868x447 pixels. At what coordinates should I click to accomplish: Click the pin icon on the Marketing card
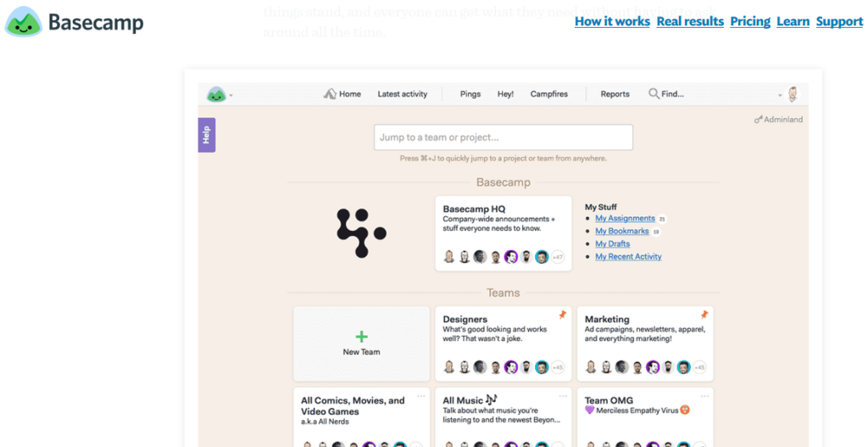click(x=704, y=316)
